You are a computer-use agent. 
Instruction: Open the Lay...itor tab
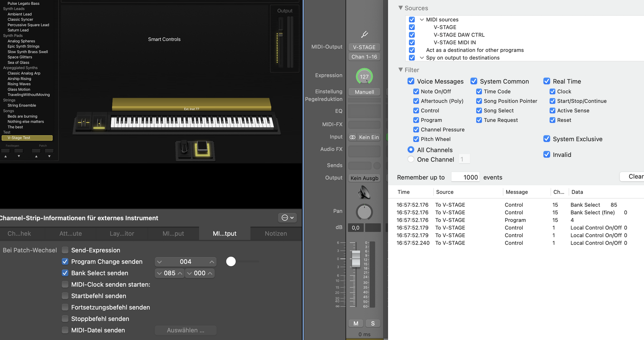pyautogui.click(x=122, y=233)
